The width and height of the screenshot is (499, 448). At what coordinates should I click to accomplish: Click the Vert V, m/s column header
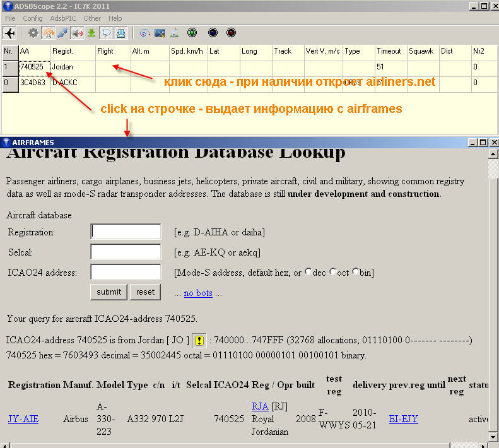coord(324,52)
